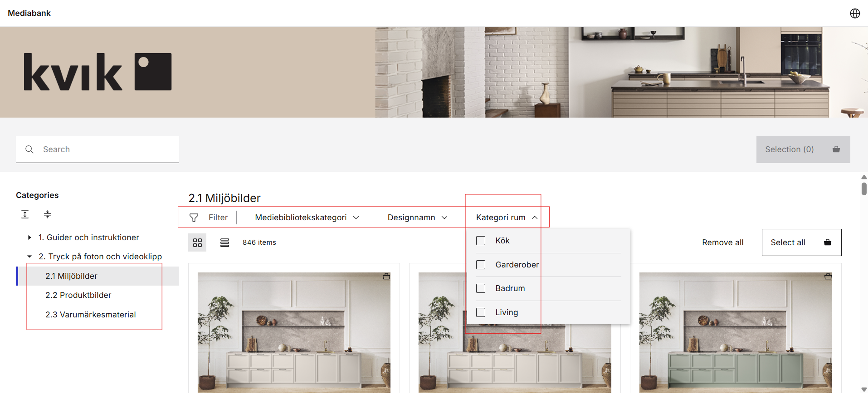868x393 pixels.
Task: Click Remove all link
Action: coord(722,242)
